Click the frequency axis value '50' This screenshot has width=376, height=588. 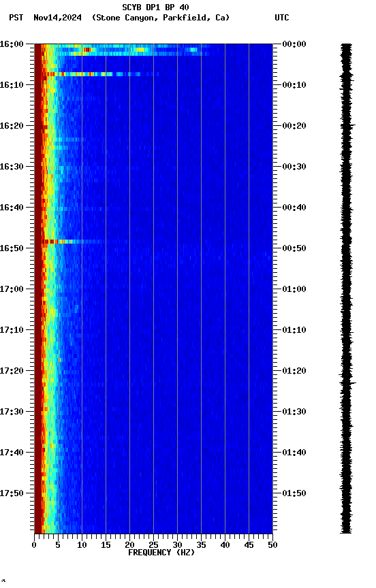[x=273, y=545]
